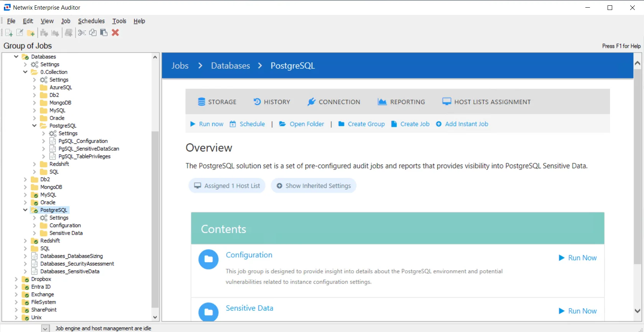Open the HISTORY section icon
This screenshot has width=644, height=332.
(257, 102)
